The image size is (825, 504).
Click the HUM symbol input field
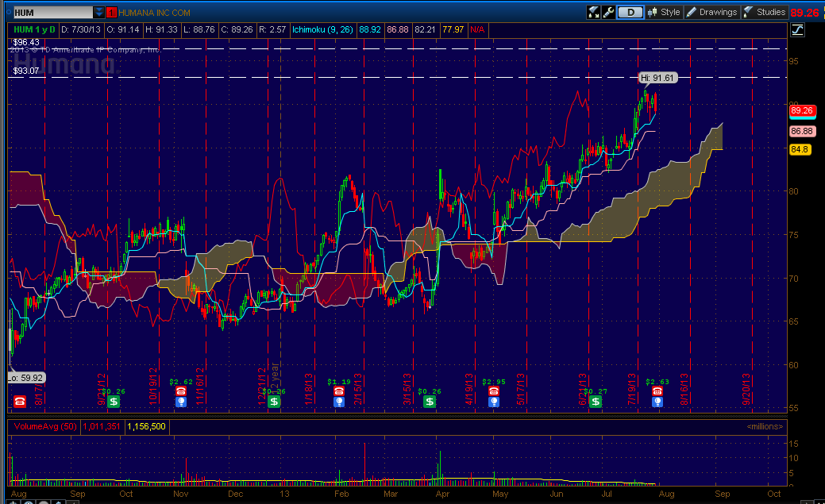pyautogui.click(x=52, y=13)
